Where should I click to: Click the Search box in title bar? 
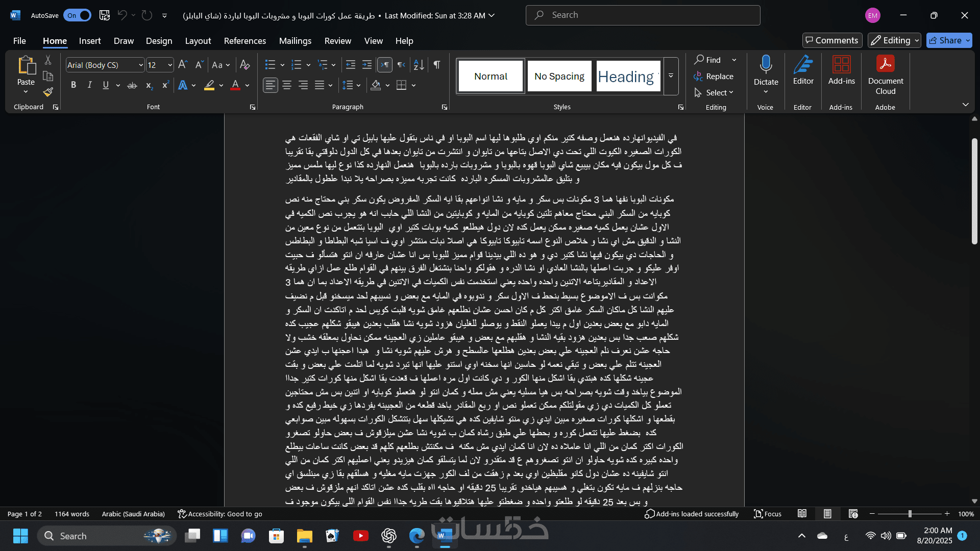coord(643,15)
